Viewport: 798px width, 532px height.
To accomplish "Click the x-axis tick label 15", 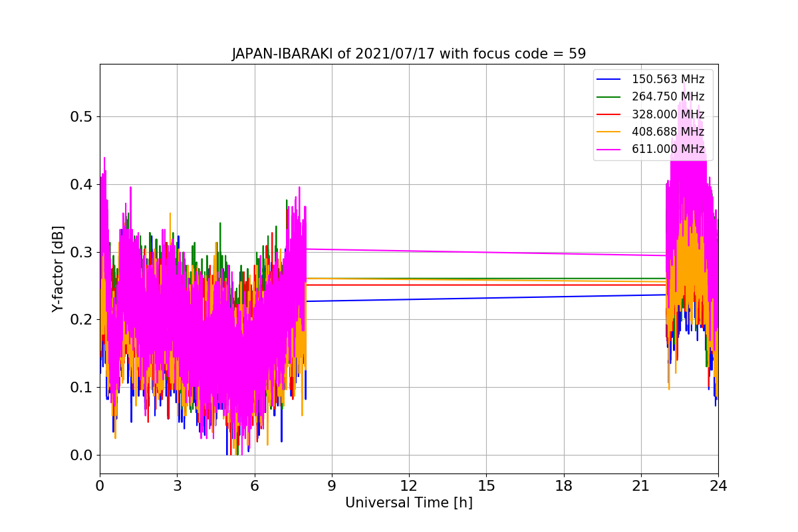I will pos(486,486).
